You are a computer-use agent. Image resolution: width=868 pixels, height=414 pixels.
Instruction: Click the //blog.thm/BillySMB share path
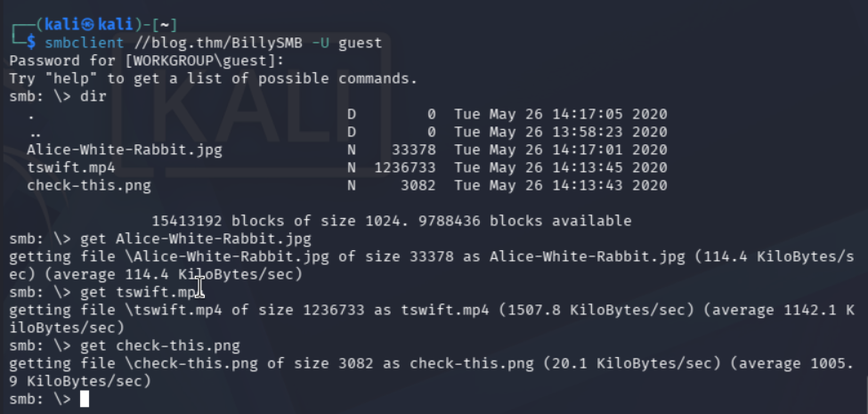217,43
